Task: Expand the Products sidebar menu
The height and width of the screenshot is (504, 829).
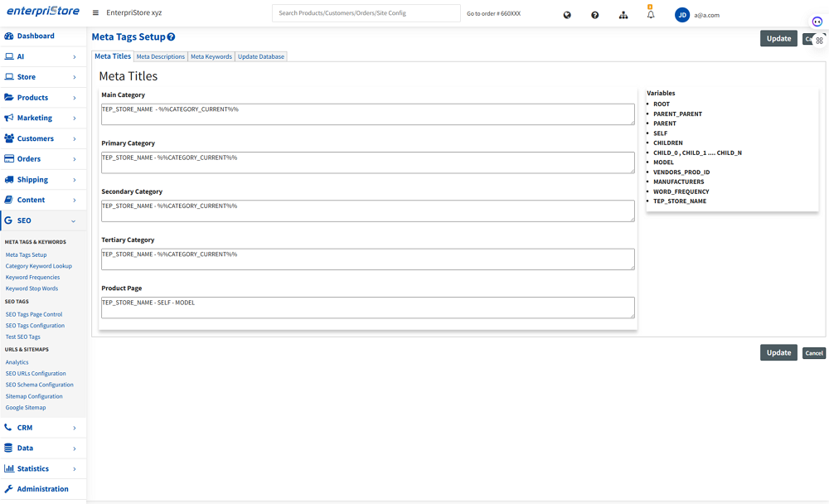Action: 43,97
